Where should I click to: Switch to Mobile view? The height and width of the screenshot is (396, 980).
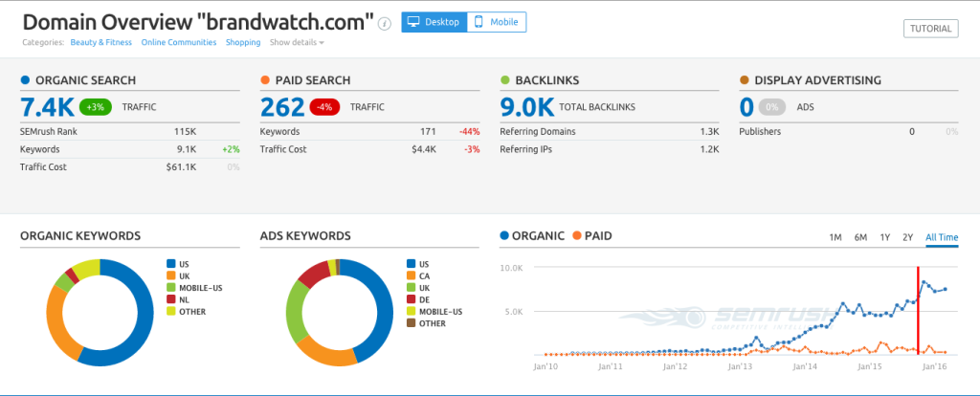[x=496, y=22]
